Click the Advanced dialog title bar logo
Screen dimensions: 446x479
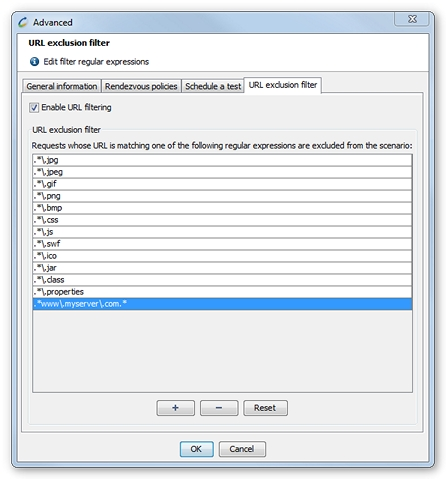23,22
